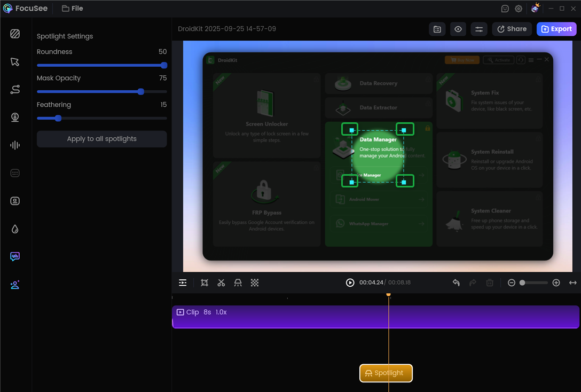
Task: Select the crop tool in timeline toolbar
Action: tap(204, 283)
